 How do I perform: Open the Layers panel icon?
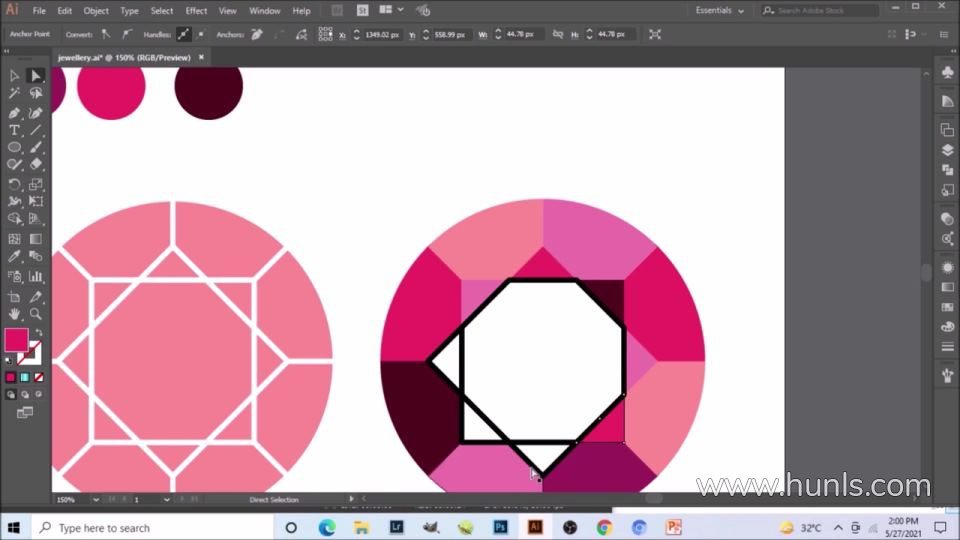point(947,150)
